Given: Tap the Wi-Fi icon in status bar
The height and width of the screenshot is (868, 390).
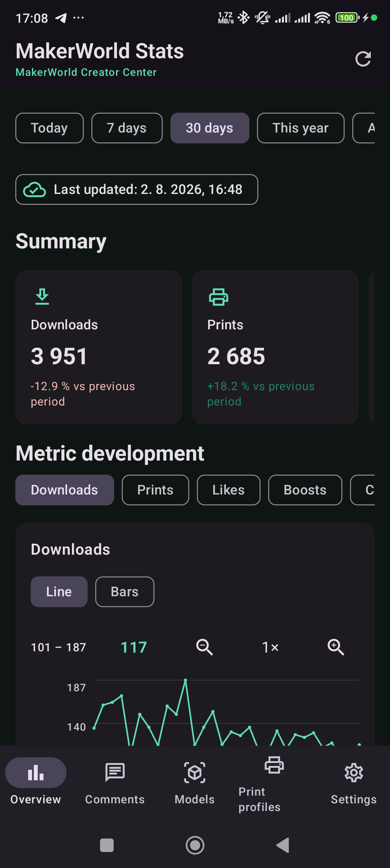Looking at the screenshot, I should (322, 18).
